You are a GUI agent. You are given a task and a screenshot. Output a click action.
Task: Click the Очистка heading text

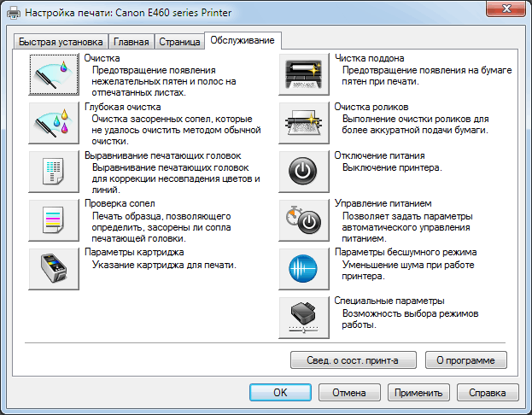point(102,58)
